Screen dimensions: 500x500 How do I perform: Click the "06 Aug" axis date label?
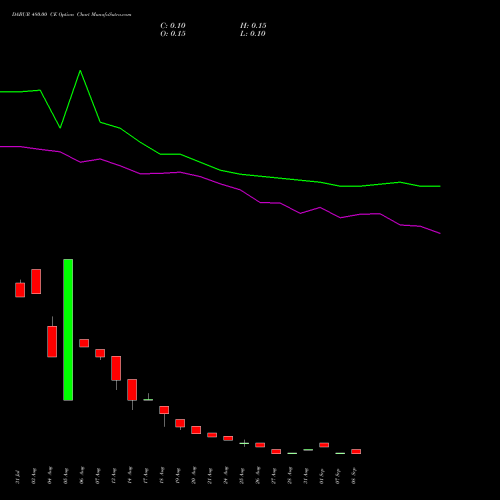(82, 475)
